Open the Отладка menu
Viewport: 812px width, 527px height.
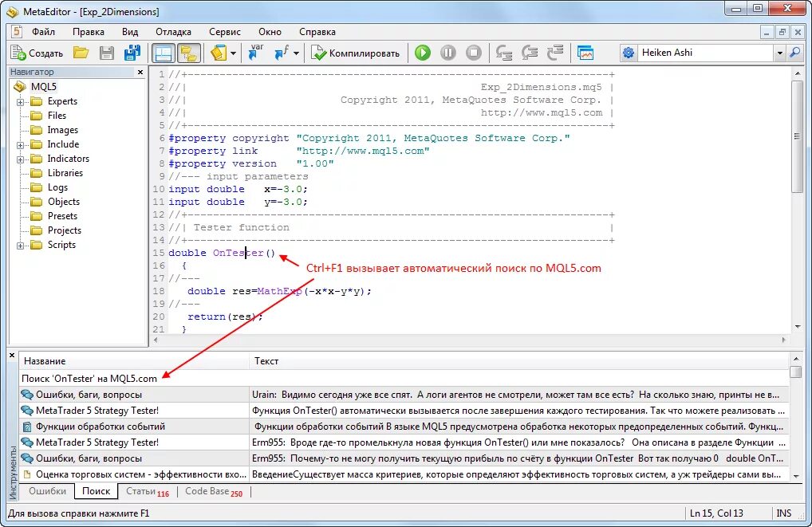[173, 32]
